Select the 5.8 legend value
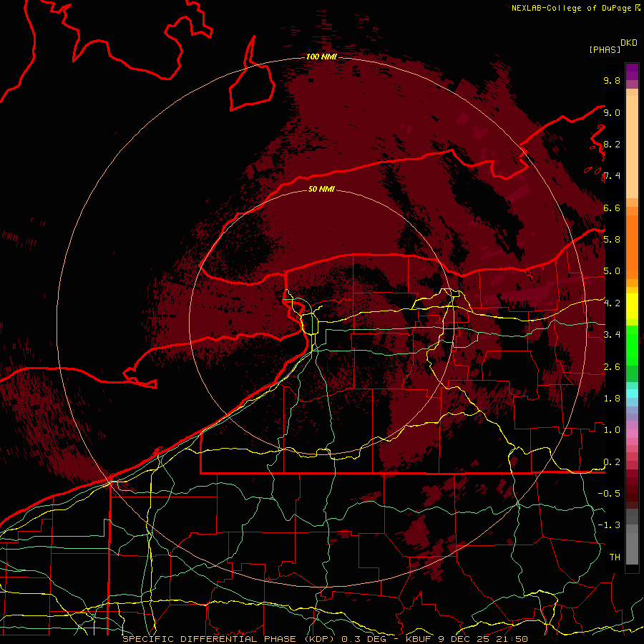Image resolution: width=644 pixels, height=644 pixels. [612, 240]
